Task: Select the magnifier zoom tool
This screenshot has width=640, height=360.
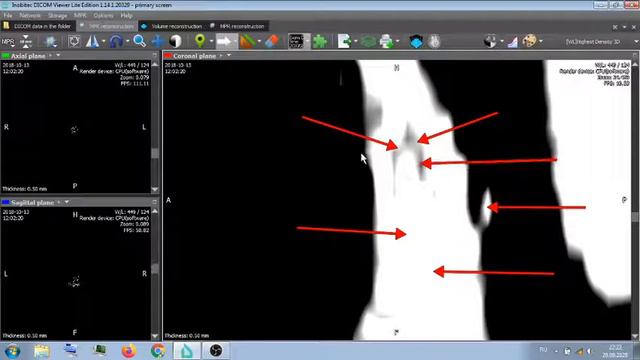Action: point(140,41)
